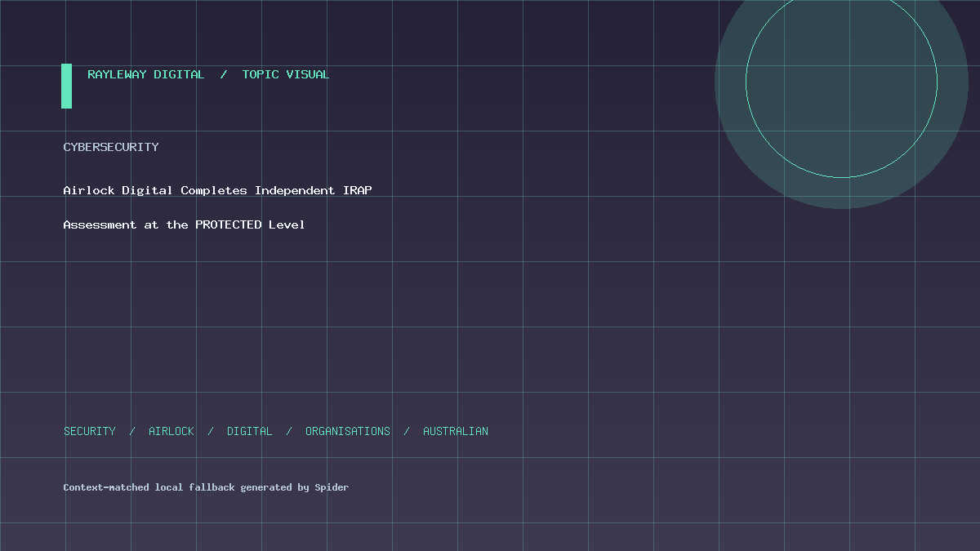Image resolution: width=980 pixels, height=551 pixels.
Task: Click the AIRLOCK tag
Action: (171, 431)
